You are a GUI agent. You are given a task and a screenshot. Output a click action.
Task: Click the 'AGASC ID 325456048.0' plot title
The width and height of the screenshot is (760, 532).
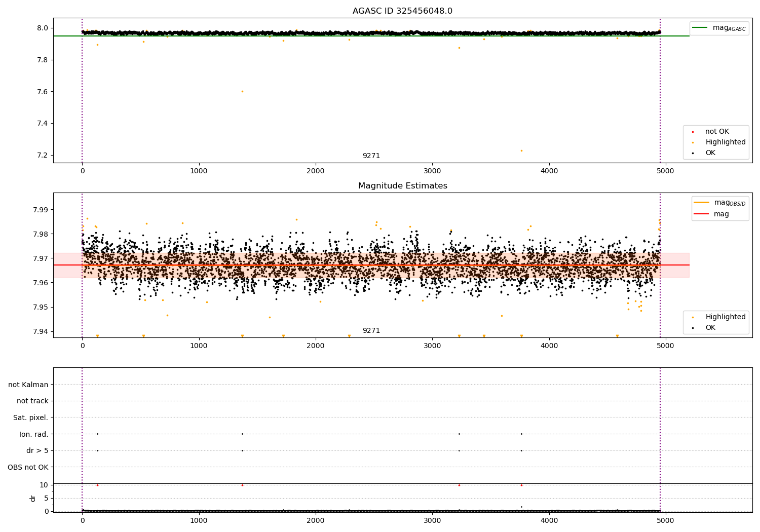[x=402, y=11]
